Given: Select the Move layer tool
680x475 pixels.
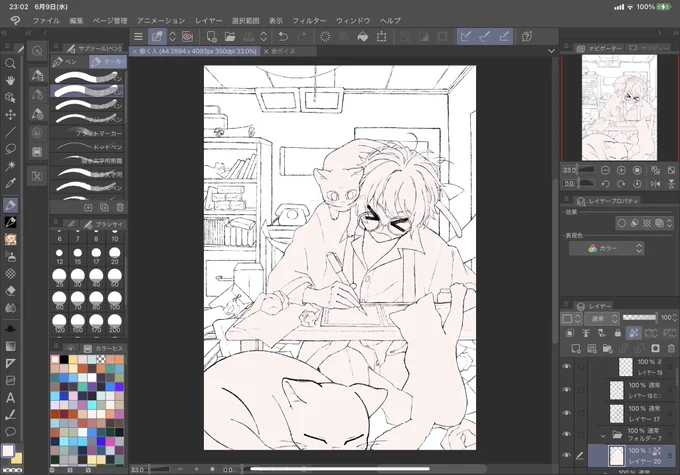Looking at the screenshot, I should pos(10,115).
